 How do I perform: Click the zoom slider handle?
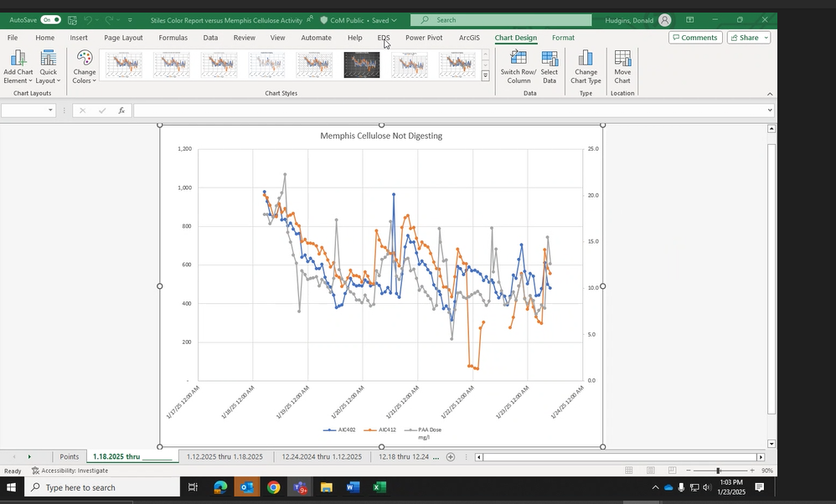[x=718, y=471]
